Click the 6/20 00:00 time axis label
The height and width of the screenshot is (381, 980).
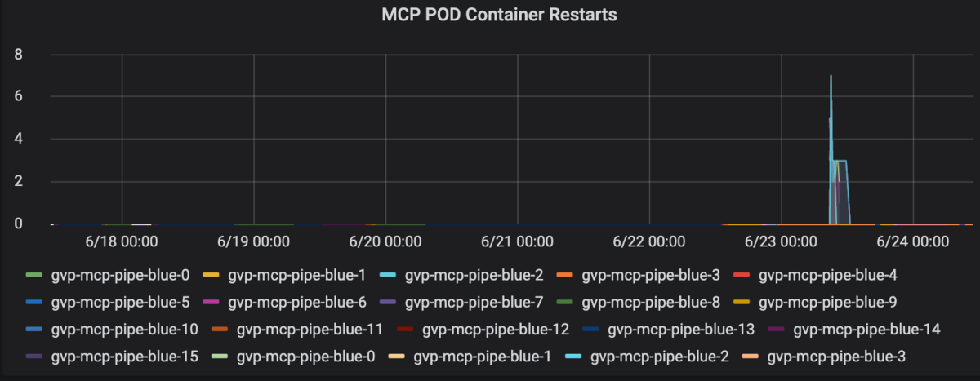(x=385, y=241)
